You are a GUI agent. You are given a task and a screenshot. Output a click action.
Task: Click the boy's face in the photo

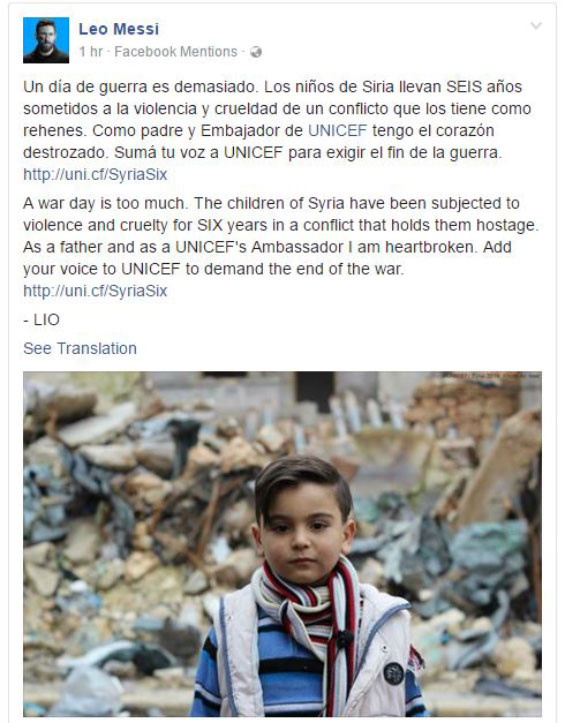(x=302, y=535)
